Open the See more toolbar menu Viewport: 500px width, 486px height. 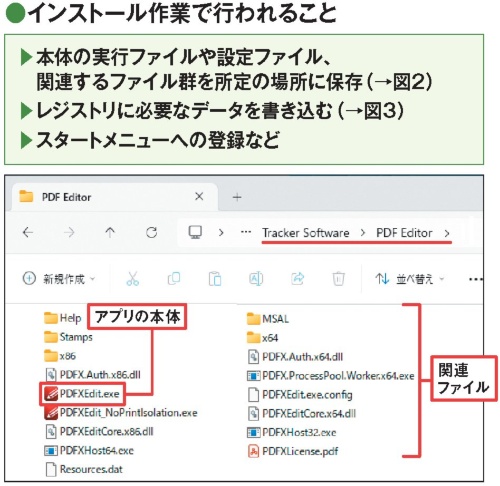pyautogui.click(x=475, y=279)
